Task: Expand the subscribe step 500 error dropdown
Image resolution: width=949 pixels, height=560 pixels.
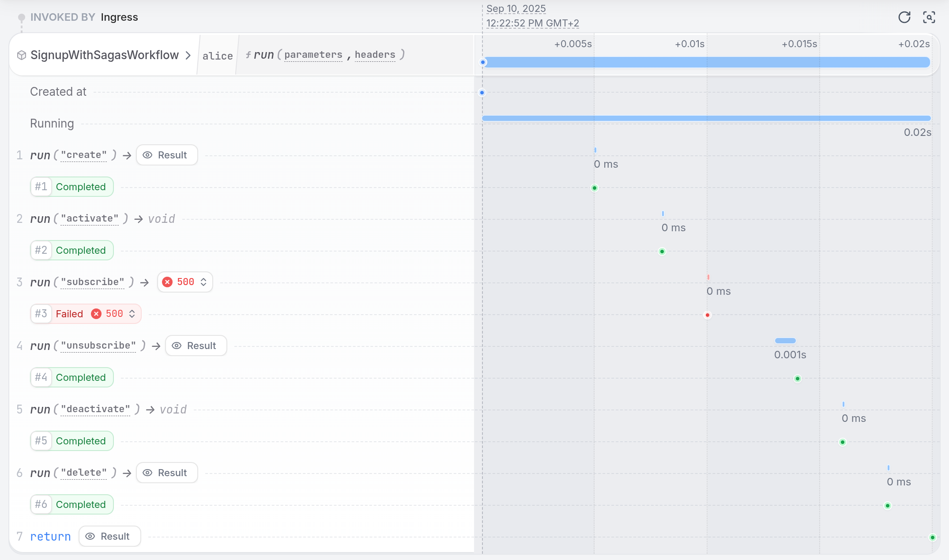Action: (203, 282)
